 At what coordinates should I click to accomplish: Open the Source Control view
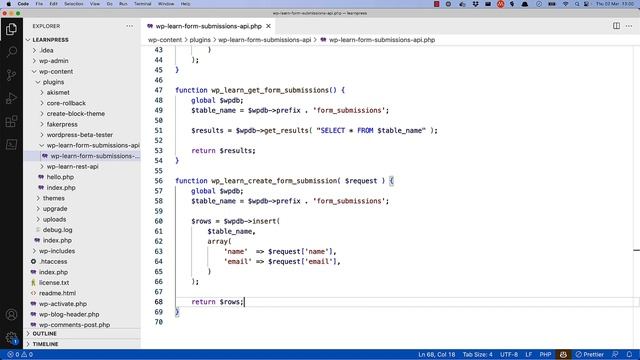pos(11,75)
